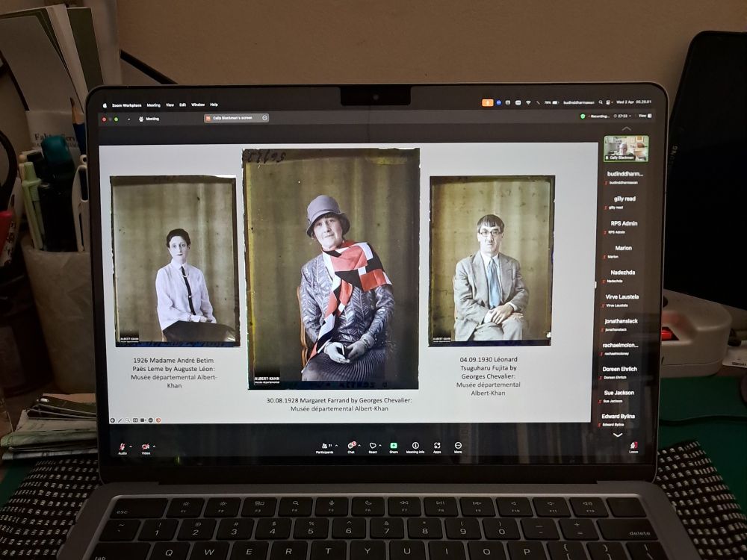Click the date and time in menu bar

point(633,102)
